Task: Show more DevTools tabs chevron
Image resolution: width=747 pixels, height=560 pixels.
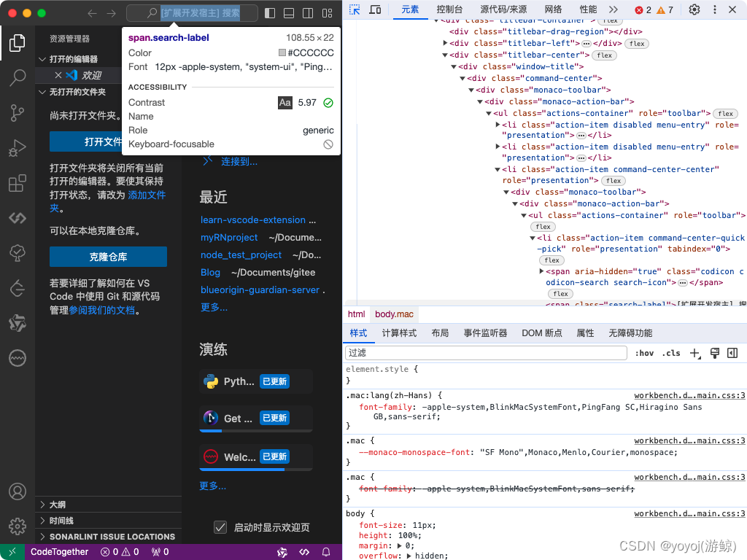Action: coord(613,9)
